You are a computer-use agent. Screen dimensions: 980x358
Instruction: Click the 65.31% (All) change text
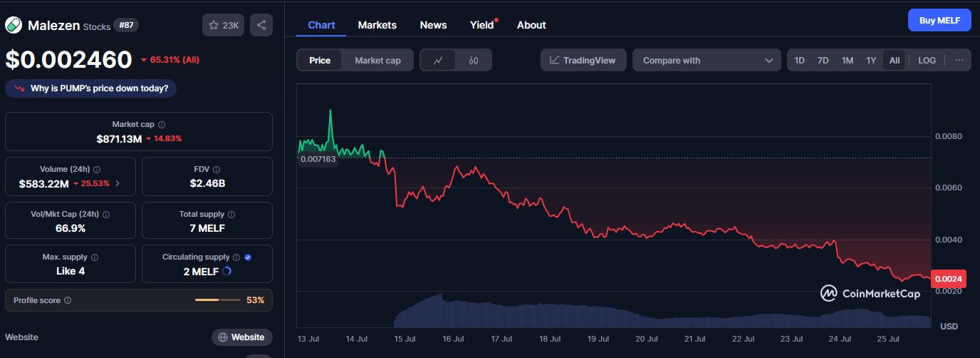(x=174, y=60)
